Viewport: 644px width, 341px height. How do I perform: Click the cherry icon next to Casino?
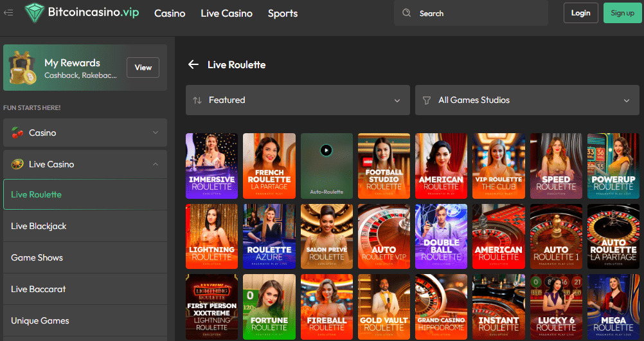click(17, 133)
